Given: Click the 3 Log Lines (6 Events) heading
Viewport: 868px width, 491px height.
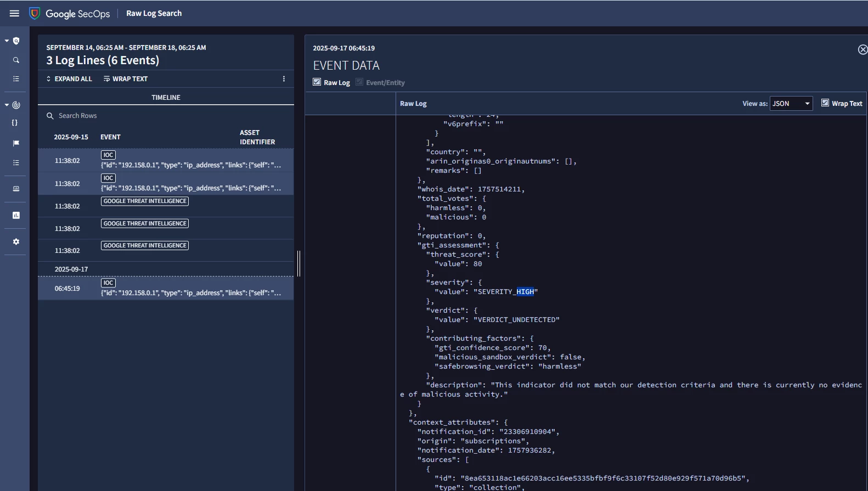Looking at the screenshot, I should click(103, 60).
